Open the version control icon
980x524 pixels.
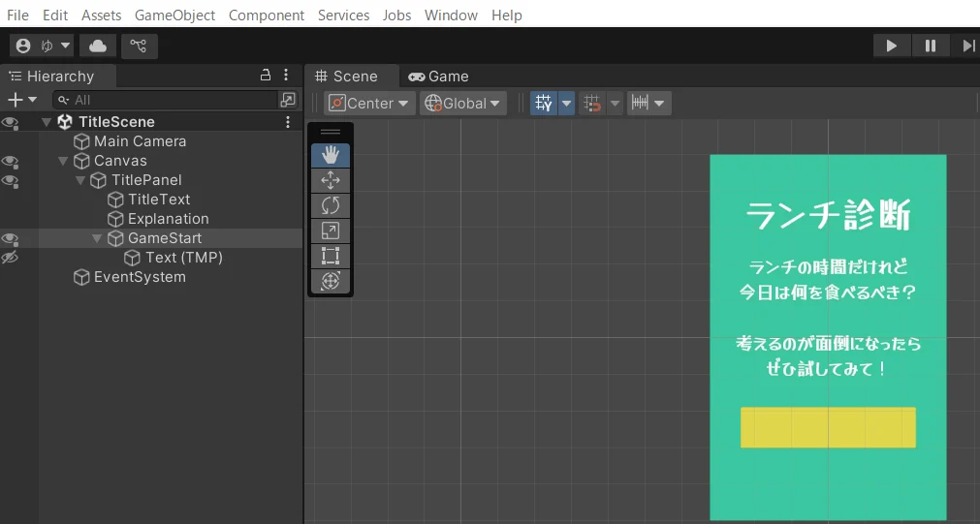click(139, 46)
